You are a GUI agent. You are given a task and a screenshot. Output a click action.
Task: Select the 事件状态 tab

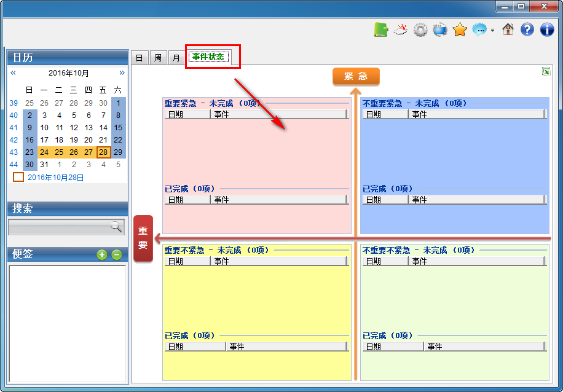pyautogui.click(x=208, y=57)
